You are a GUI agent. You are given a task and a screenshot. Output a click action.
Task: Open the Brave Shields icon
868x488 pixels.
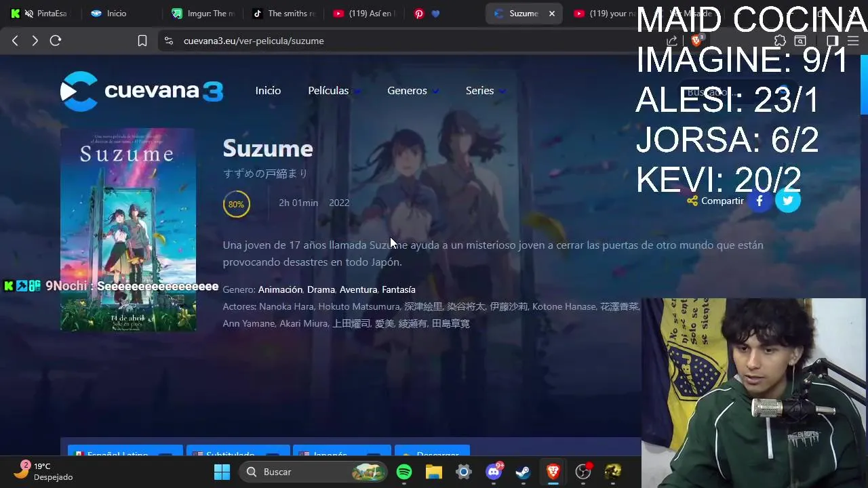pyautogui.click(x=696, y=41)
